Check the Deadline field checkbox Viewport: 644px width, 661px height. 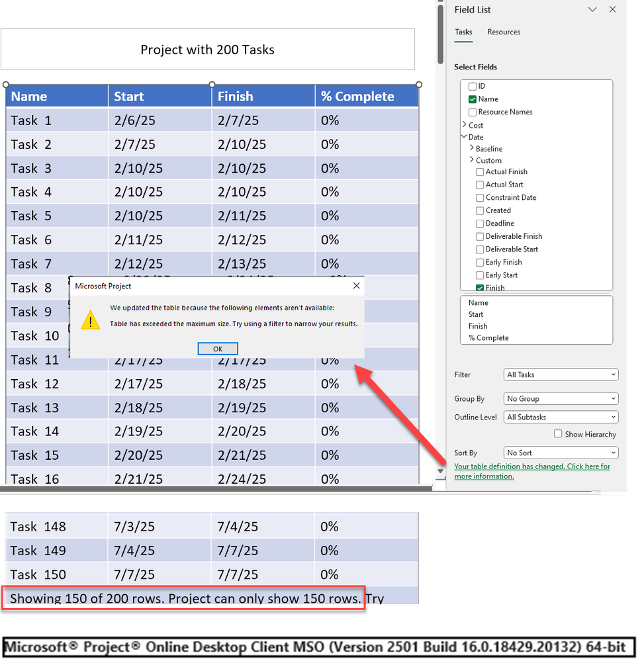[479, 224]
